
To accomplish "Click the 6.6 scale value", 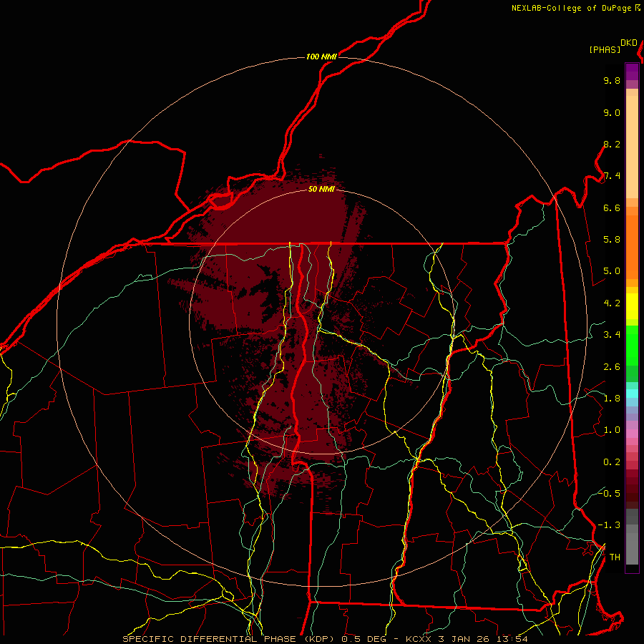I will pos(612,208).
